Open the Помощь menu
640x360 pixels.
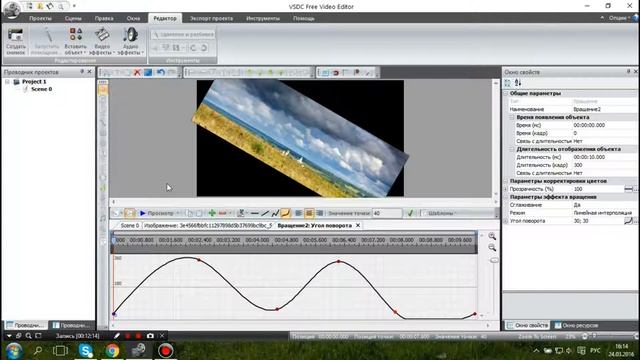(x=304, y=18)
